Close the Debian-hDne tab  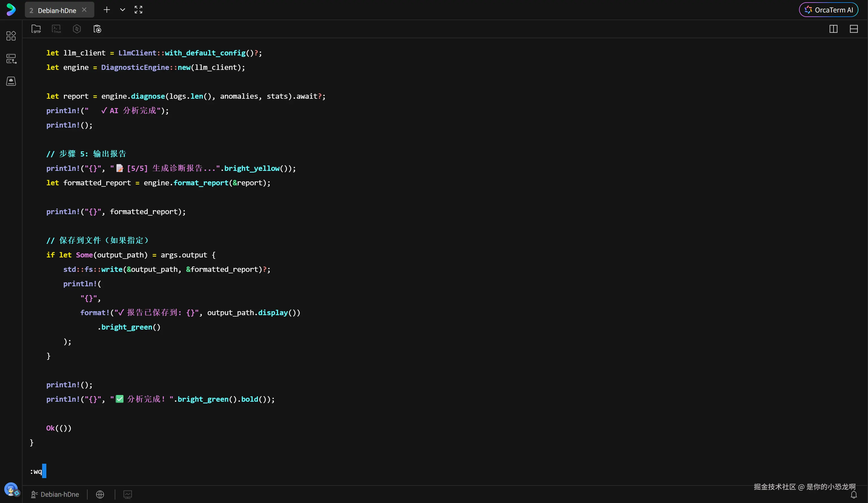[x=84, y=10]
